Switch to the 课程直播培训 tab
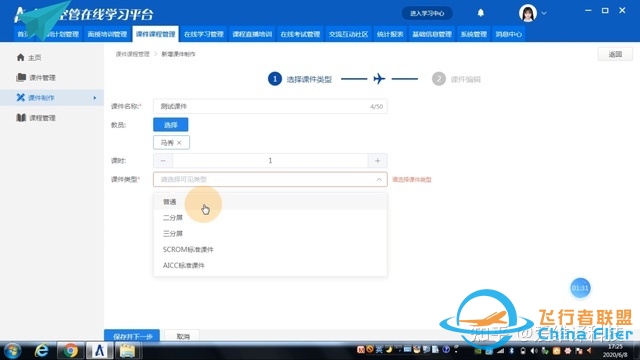The image size is (640, 360). (252, 34)
